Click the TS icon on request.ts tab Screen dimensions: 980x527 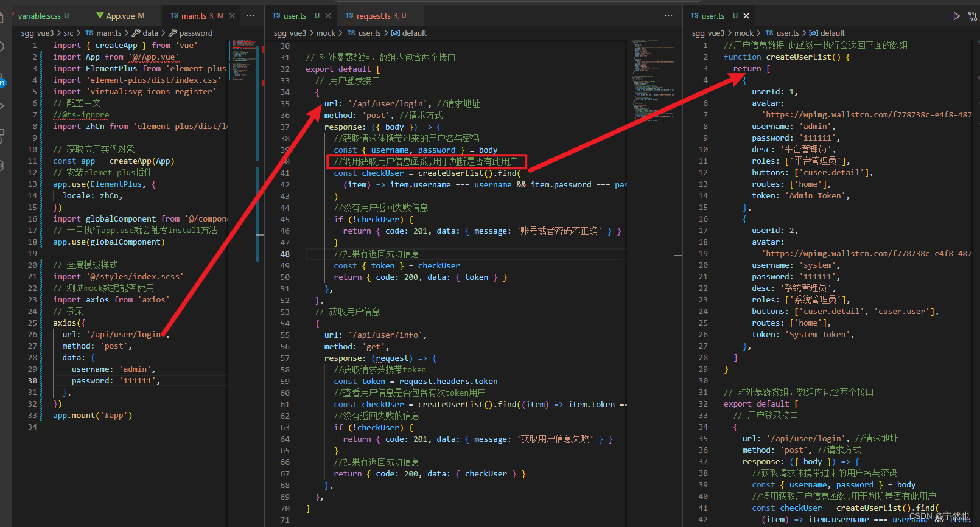349,16
